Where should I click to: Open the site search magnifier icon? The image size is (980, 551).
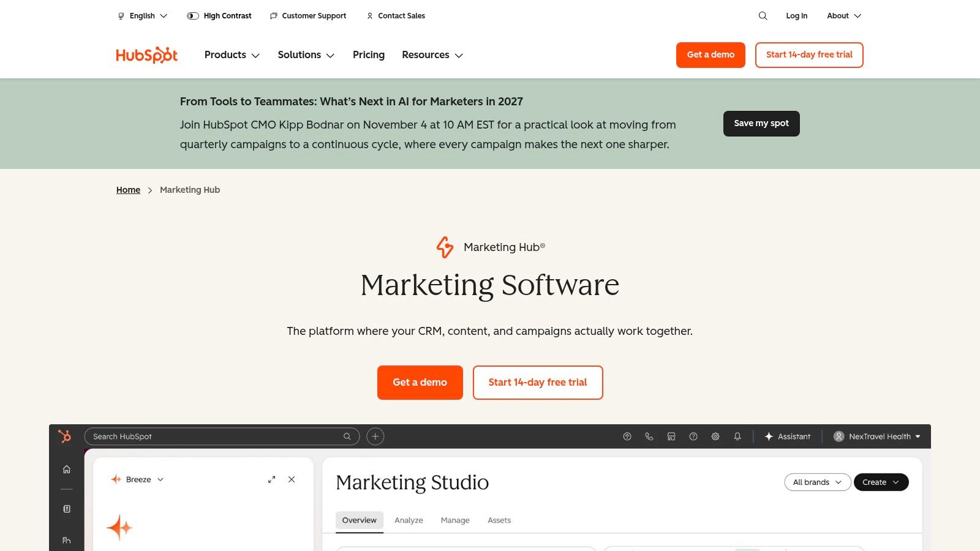coord(763,16)
